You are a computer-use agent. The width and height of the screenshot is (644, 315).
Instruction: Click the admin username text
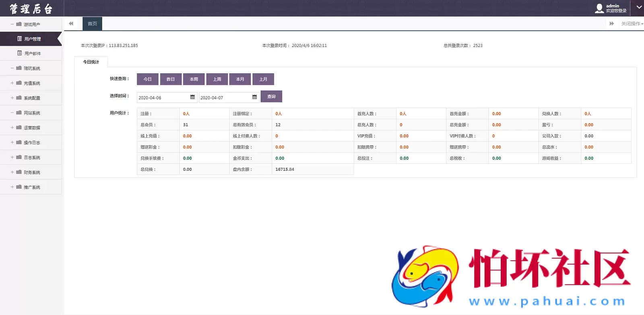point(613,6)
